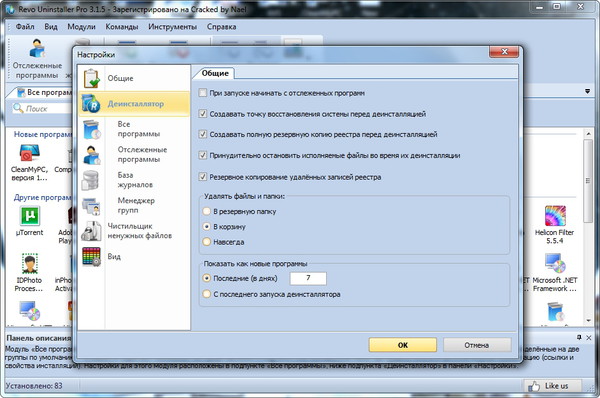Toggle force-stop executables during uninstall
This screenshot has height=398, width=600.
(203, 155)
